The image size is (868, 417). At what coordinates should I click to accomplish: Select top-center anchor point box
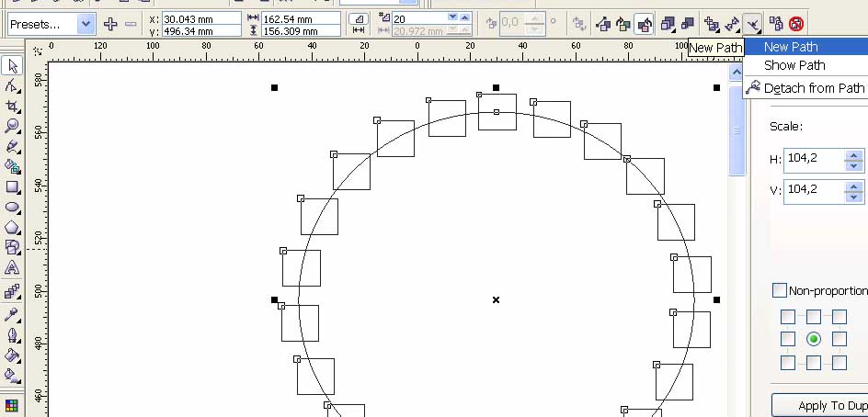[x=813, y=316]
